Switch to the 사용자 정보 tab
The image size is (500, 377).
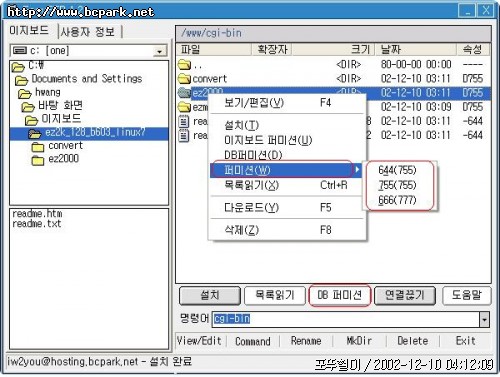tap(88, 32)
